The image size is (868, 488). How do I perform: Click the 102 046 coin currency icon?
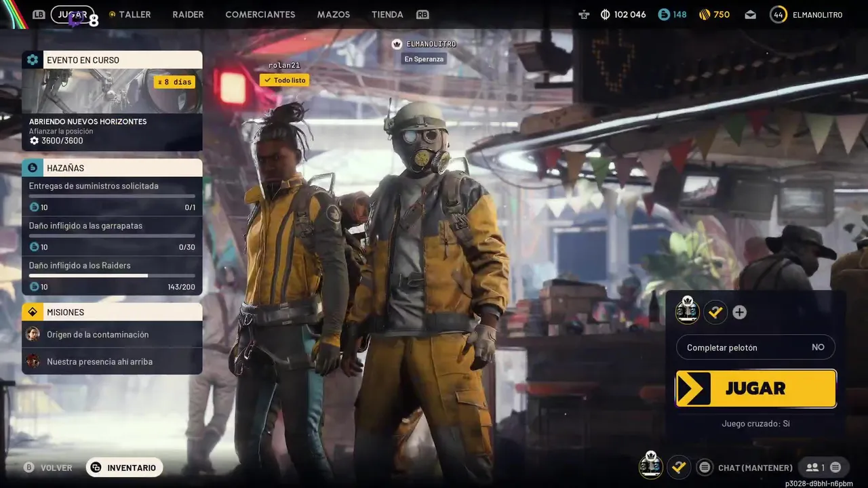[605, 14]
